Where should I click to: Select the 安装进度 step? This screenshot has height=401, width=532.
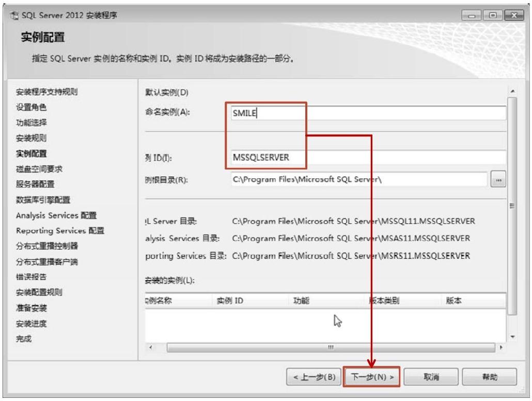[31, 323]
